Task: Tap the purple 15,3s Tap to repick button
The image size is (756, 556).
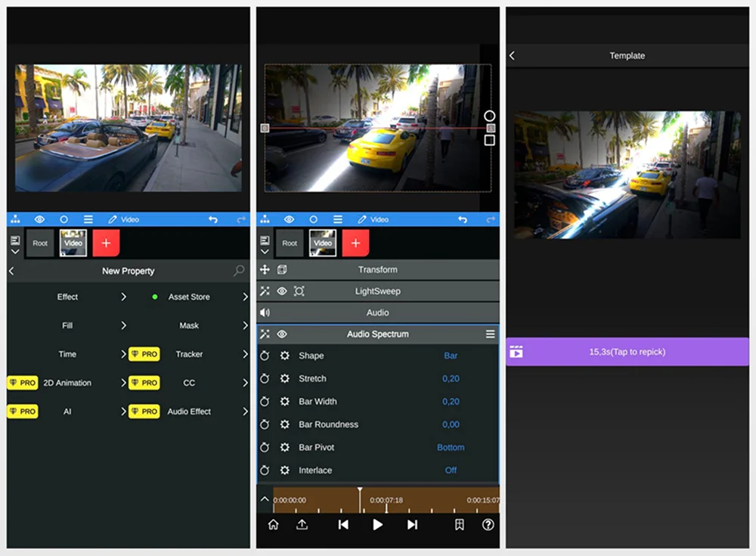Action: coord(627,352)
